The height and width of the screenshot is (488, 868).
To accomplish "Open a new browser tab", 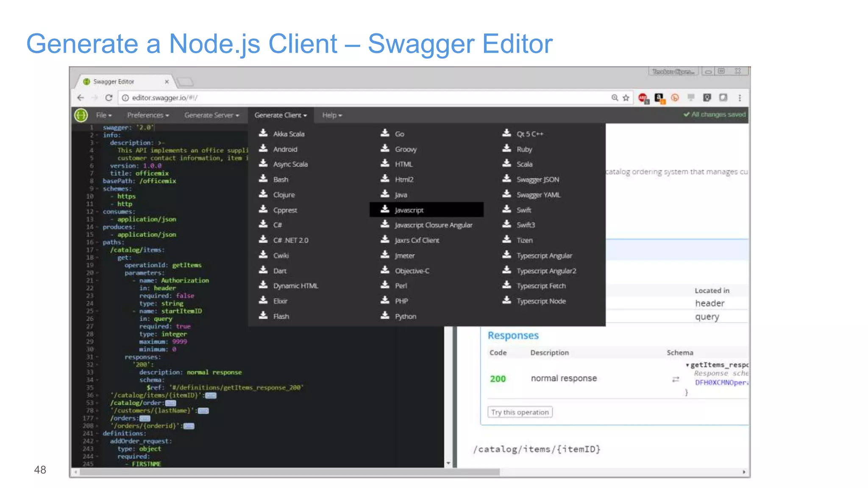I will point(185,82).
